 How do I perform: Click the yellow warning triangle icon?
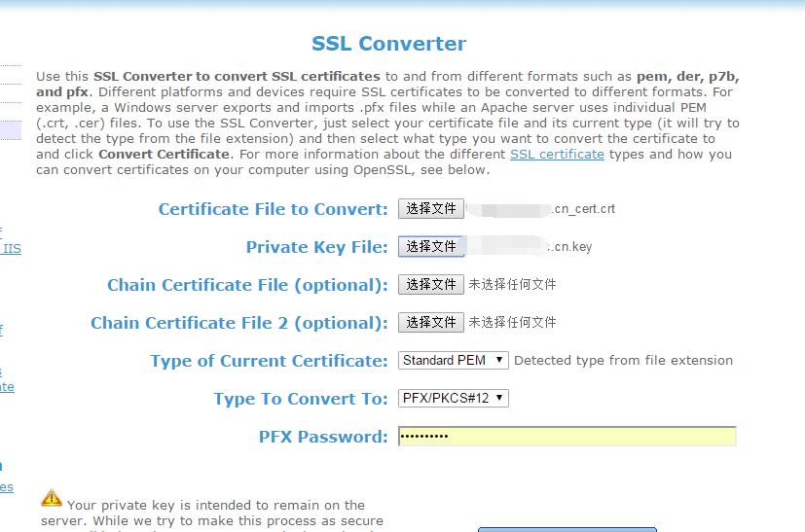pyautogui.click(x=52, y=498)
